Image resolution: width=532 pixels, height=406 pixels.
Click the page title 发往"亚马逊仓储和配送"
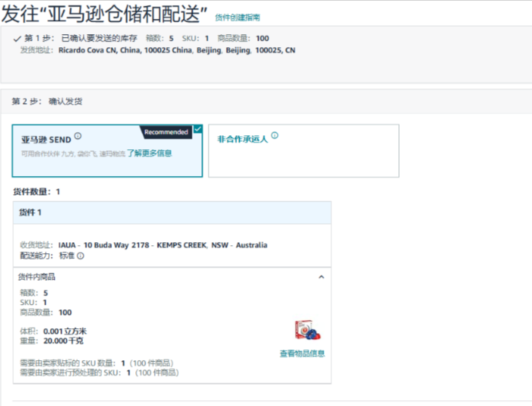click(x=104, y=14)
